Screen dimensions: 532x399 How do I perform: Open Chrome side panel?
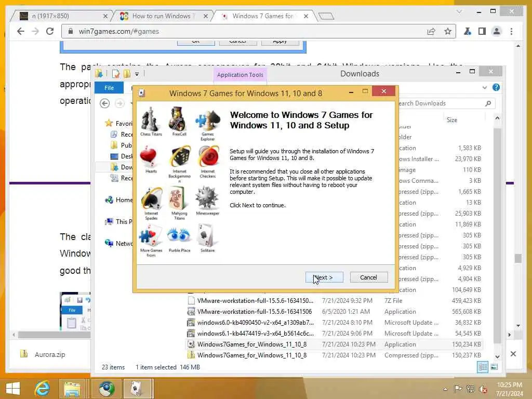pyautogui.click(x=482, y=31)
